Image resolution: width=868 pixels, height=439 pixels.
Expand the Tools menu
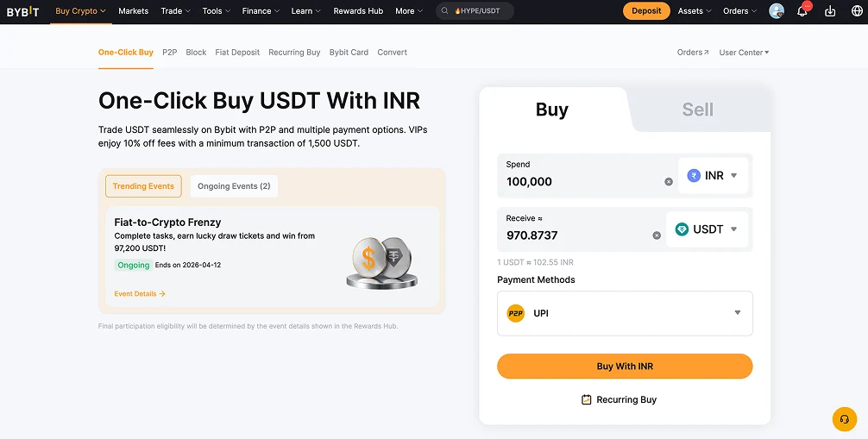[217, 11]
